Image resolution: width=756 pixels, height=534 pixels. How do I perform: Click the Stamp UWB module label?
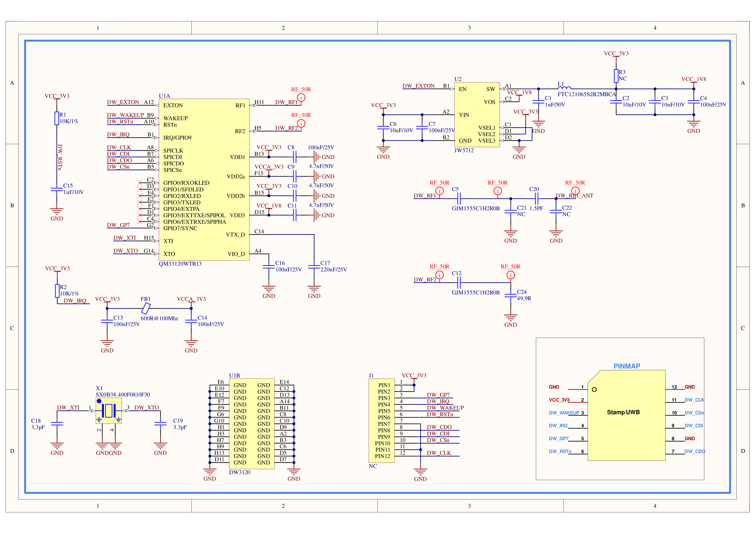tap(623, 412)
